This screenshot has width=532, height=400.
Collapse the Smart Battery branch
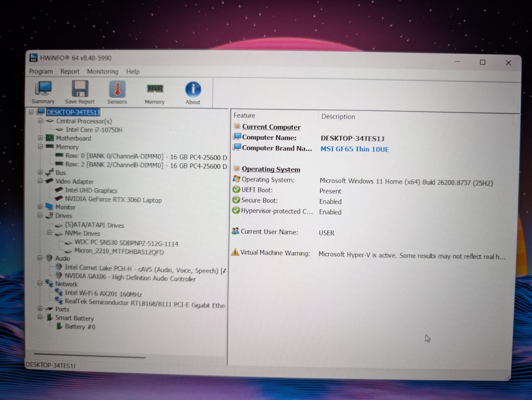click(40, 317)
